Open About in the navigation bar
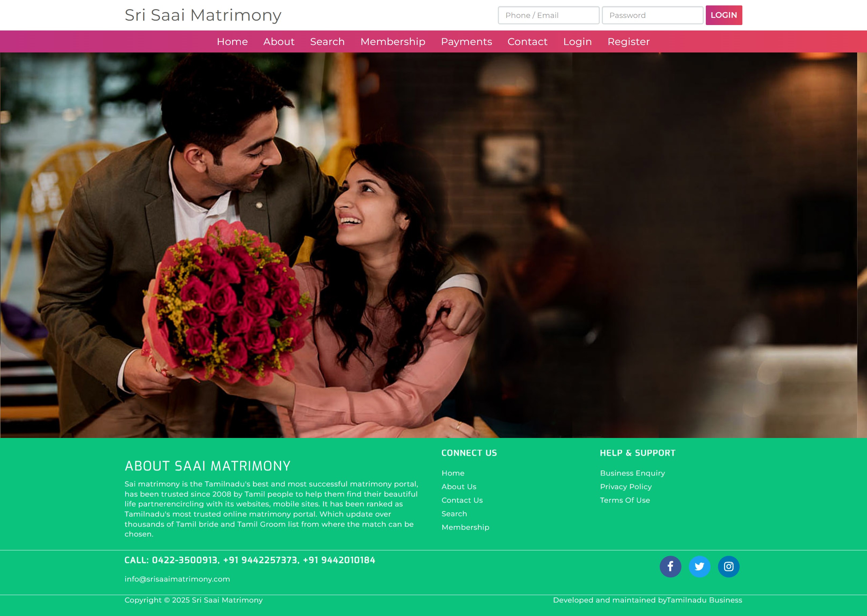This screenshot has height=616, width=867. 278,42
